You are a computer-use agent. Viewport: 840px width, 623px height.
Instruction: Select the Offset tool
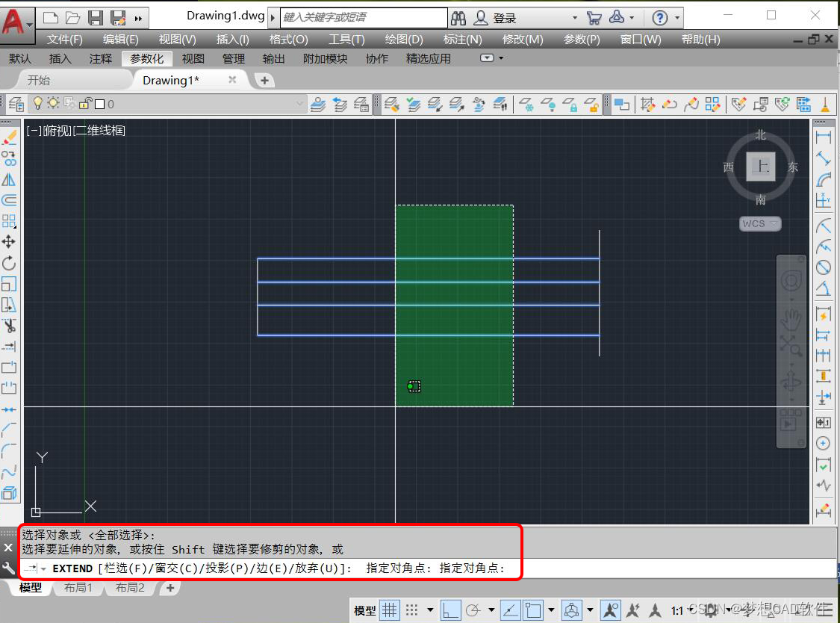coord(10,199)
